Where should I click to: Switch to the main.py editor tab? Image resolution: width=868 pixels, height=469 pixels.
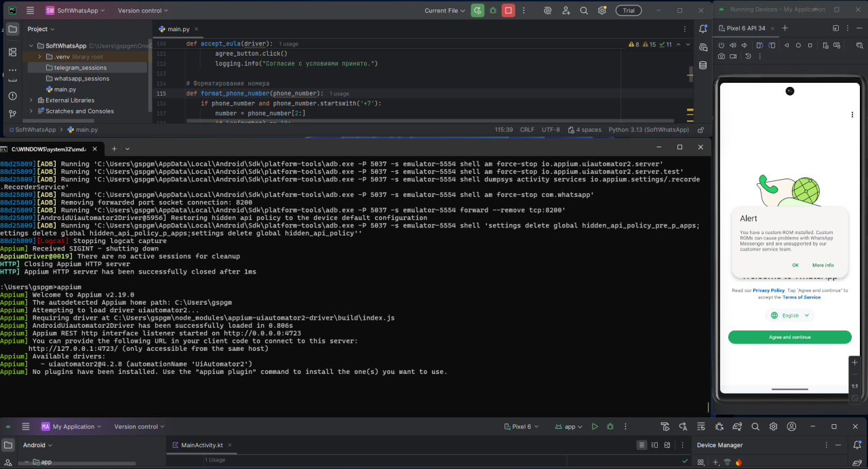pos(178,29)
